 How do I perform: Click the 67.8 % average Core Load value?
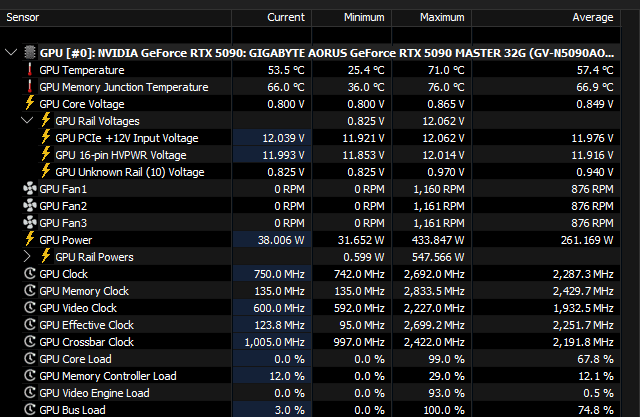point(596,359)
